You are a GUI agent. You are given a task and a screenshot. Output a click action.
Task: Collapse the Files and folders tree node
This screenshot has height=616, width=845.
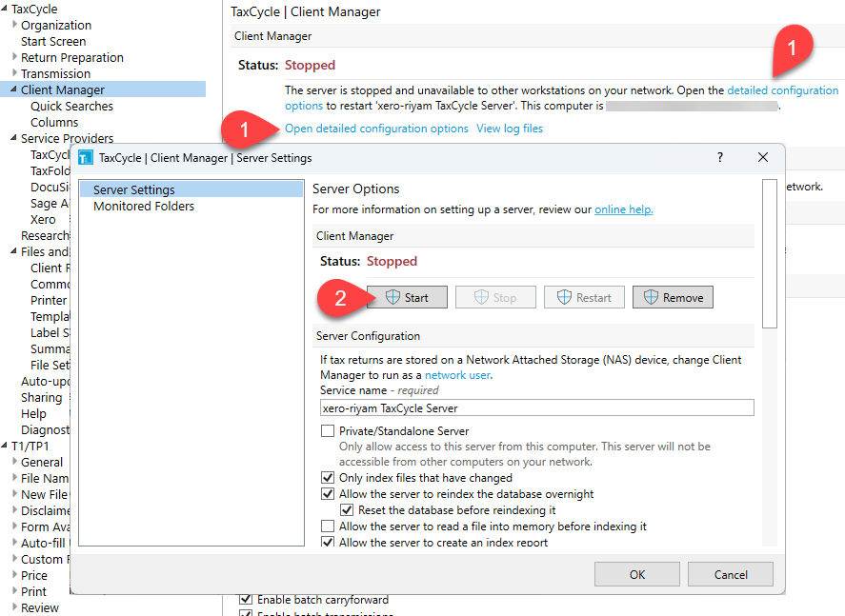[x=14, y=251]
